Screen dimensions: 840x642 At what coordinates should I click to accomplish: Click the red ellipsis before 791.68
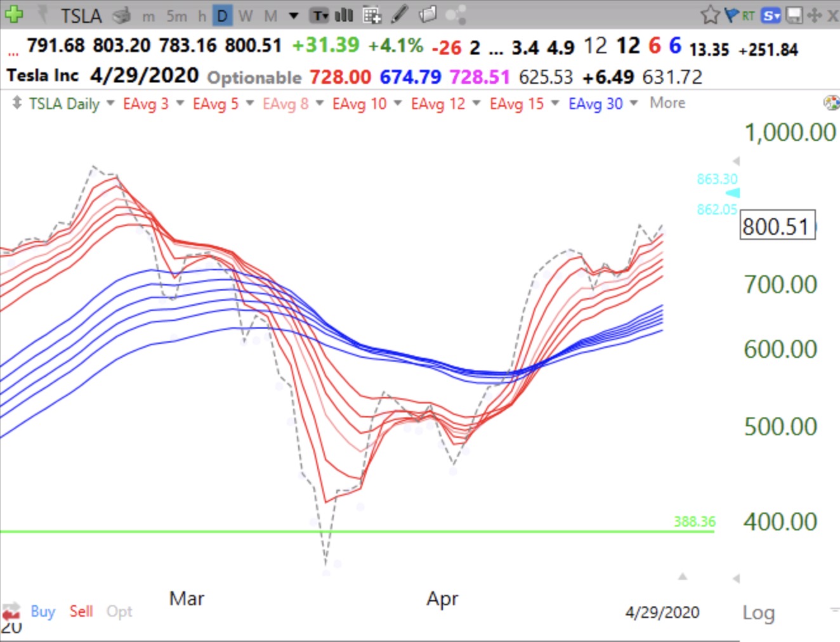[13, 53]
